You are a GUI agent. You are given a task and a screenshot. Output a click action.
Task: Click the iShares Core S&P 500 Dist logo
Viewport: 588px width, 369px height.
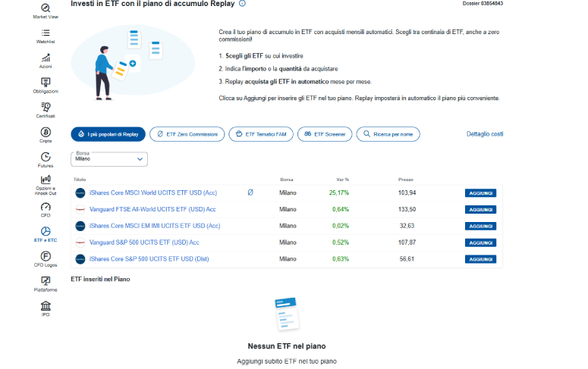coord(80,259)
